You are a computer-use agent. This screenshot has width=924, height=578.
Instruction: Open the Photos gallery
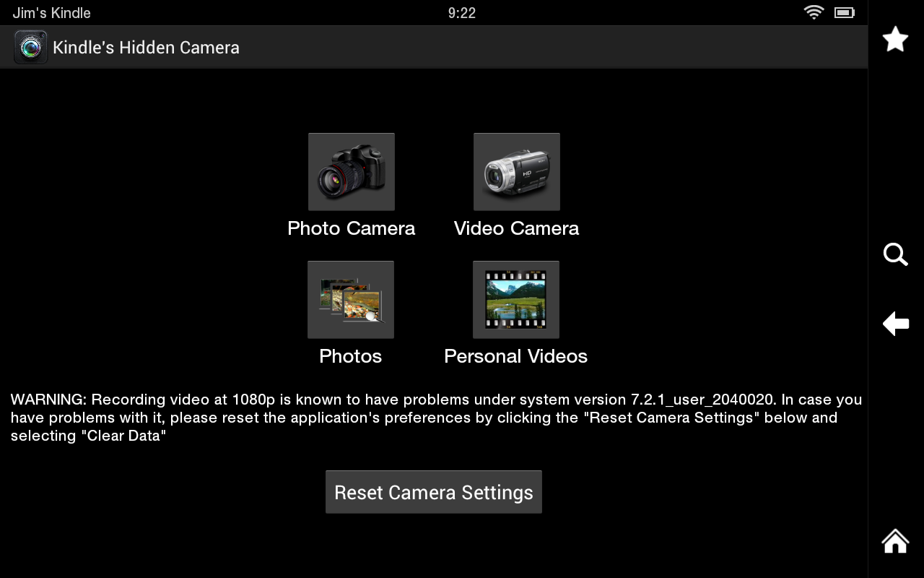click(350, 299)
